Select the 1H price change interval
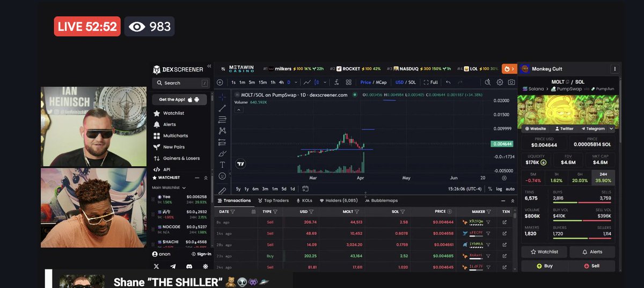Screen dimensions: 644x288 [x=557, y=178]
